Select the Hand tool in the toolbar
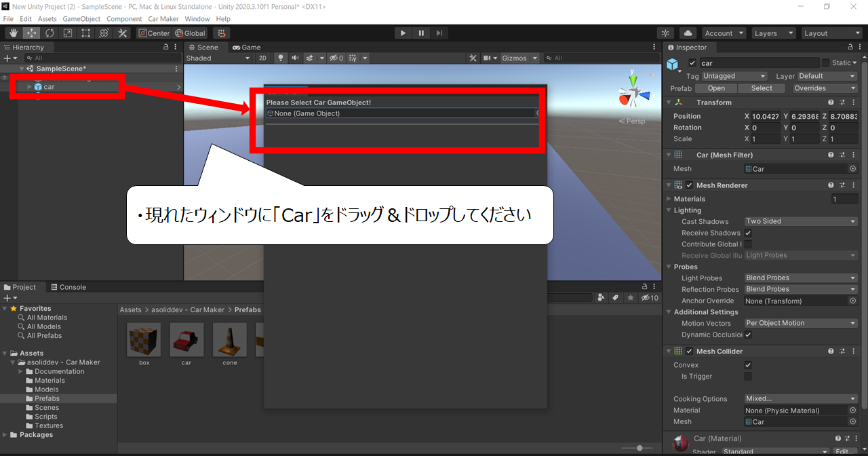 point(13,33)
